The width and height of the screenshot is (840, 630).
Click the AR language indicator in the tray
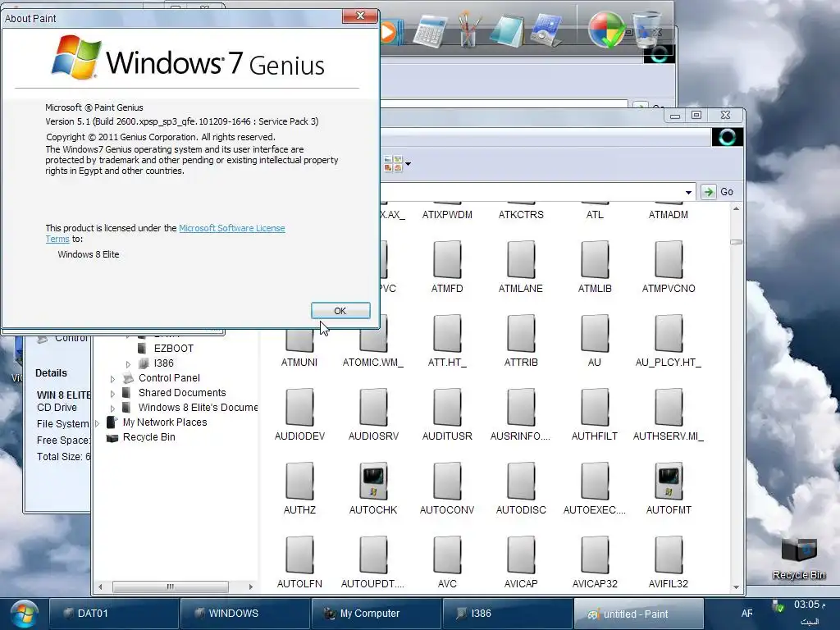coord(746,614)
